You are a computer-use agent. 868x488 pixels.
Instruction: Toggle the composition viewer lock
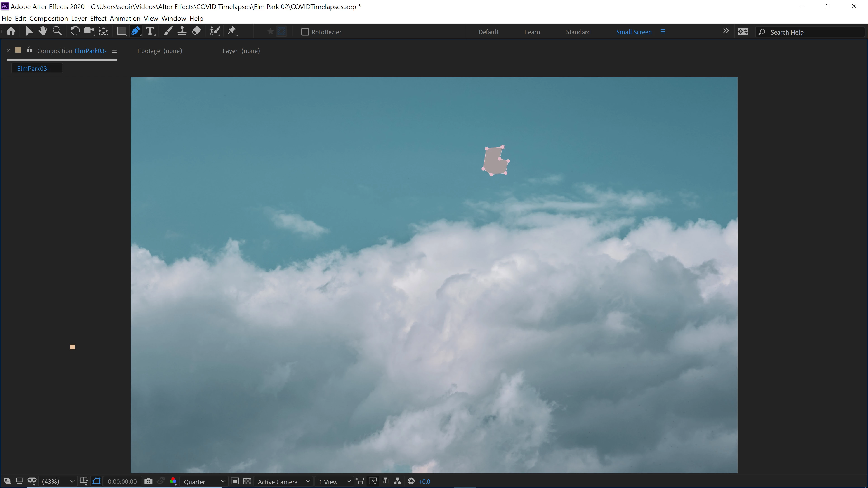30,50
